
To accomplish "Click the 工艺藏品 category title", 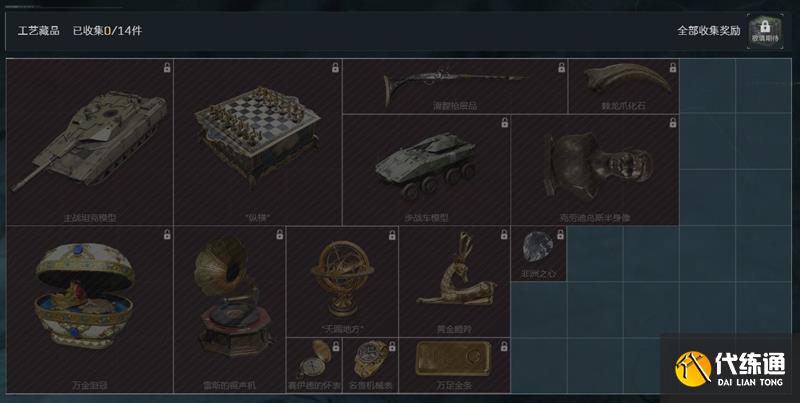I will click(38, 31).
